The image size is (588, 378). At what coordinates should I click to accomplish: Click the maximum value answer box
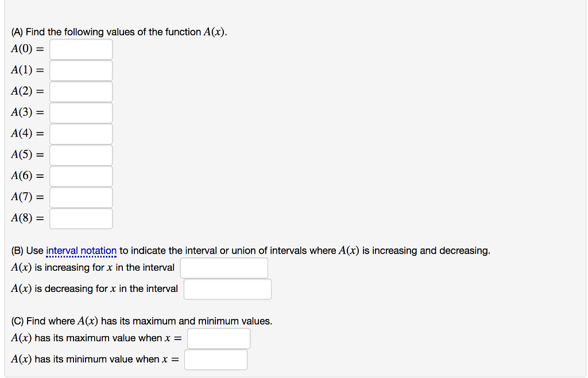(218, 338)
